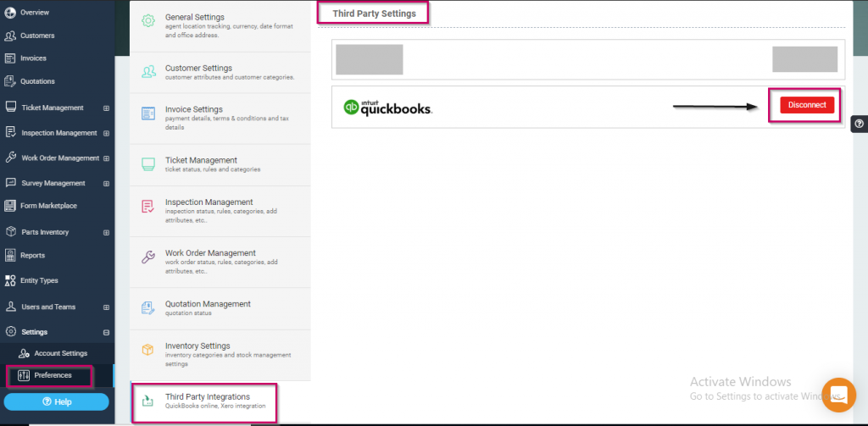Expand the Inspection Management sidebar submenu

106,133
